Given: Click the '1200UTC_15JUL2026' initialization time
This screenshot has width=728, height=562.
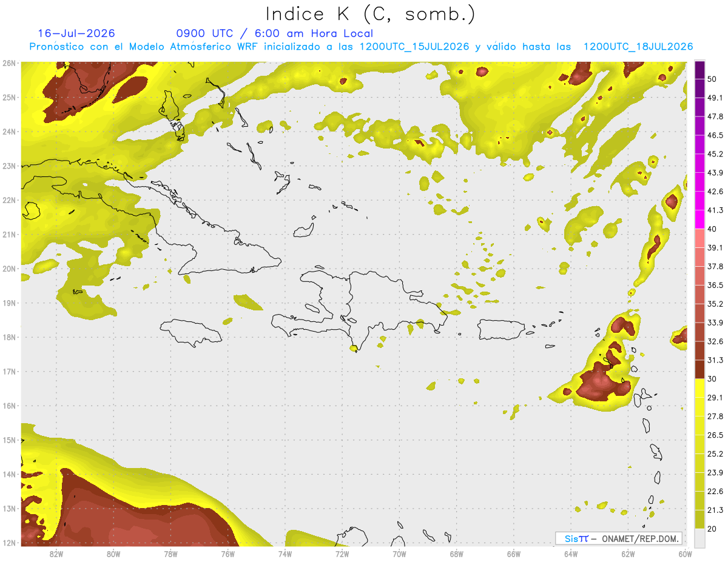Looking at the screenshot, I should [x=414, y=47].
